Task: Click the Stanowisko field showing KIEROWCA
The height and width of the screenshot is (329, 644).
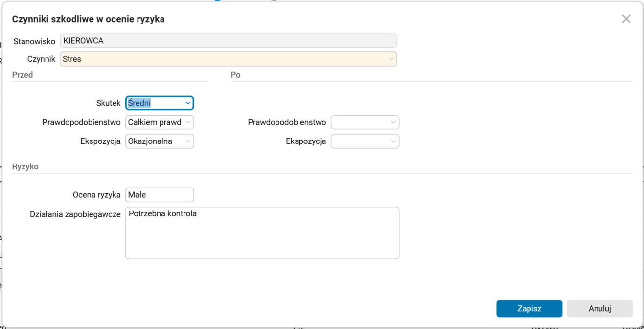Action: click(x=228, y=41)
